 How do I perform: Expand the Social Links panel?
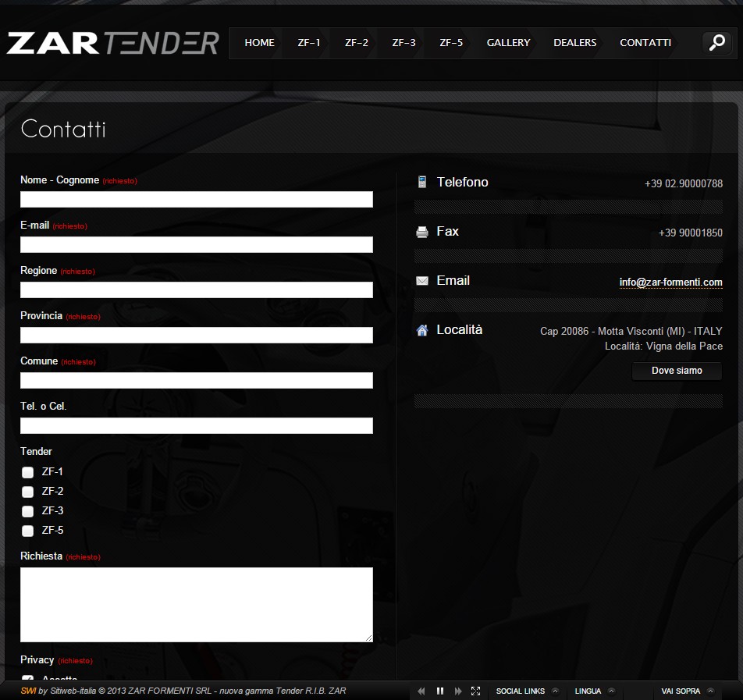[x=528, y=691]
